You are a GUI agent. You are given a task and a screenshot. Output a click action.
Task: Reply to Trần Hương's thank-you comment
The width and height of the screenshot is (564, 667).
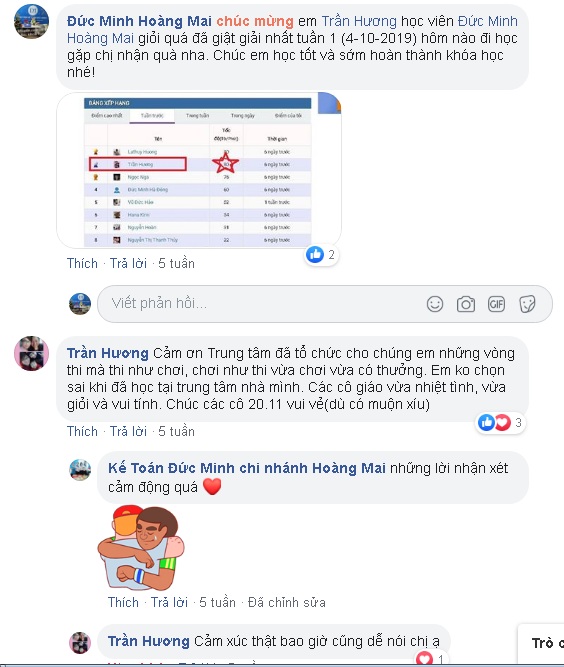tap(128, 431)
